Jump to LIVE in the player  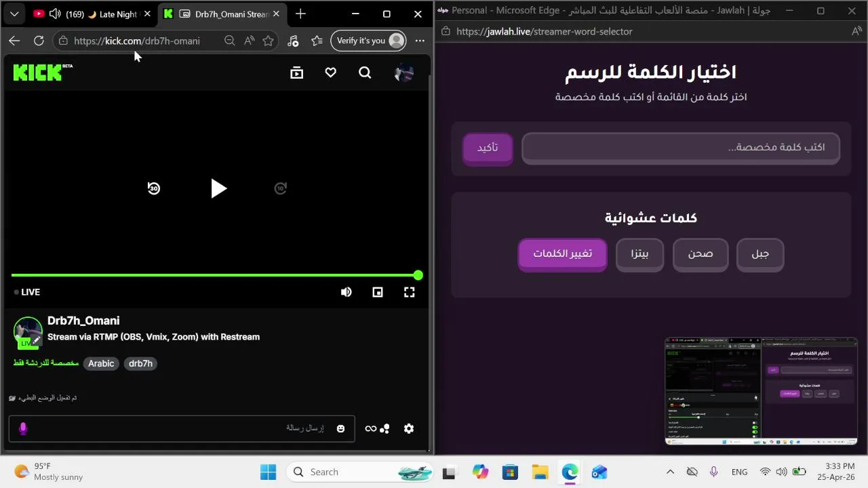(27, 292)
